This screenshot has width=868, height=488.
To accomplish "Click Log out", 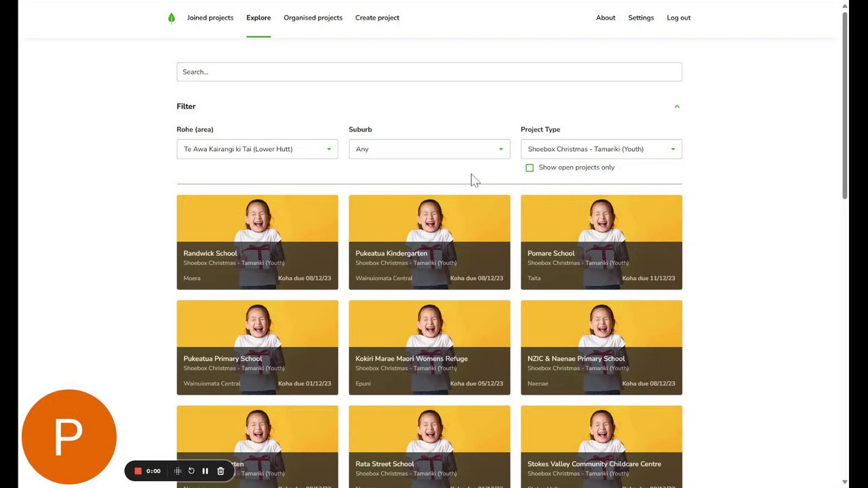I will [x=679, y=18].
